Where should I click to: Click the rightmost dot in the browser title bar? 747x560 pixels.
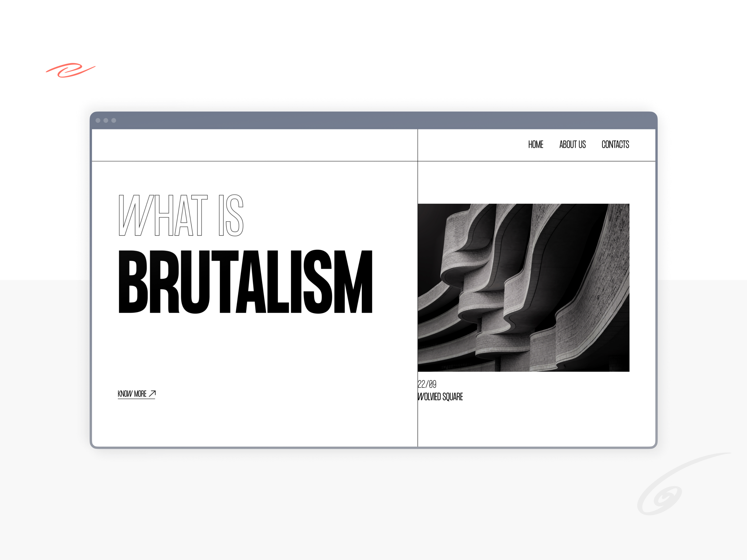[115, 120]
